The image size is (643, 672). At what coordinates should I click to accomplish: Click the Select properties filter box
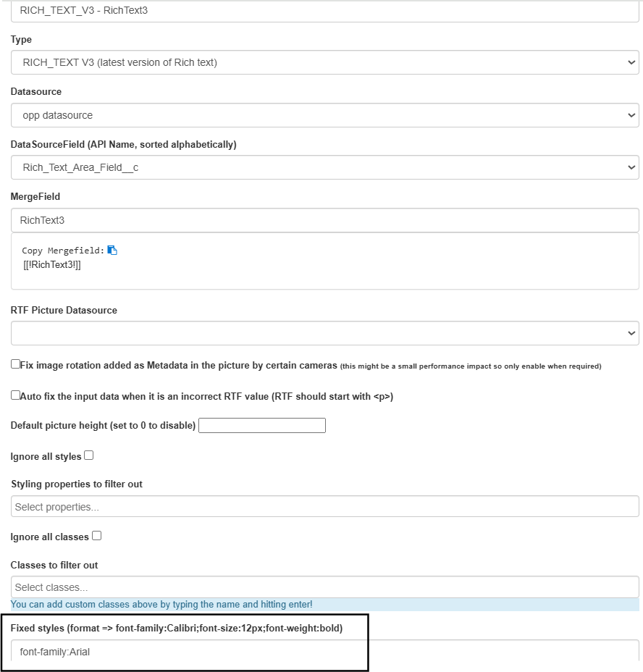click(325, 507)
